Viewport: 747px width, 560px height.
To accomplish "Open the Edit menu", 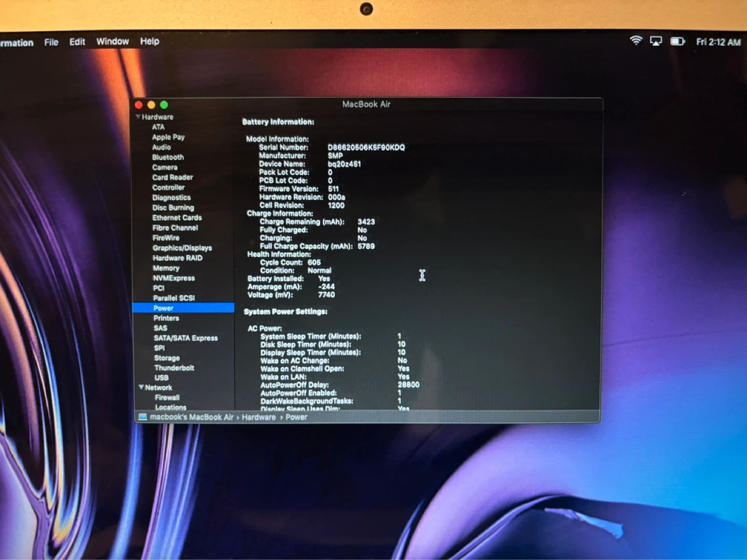I will tap(77, 41).
